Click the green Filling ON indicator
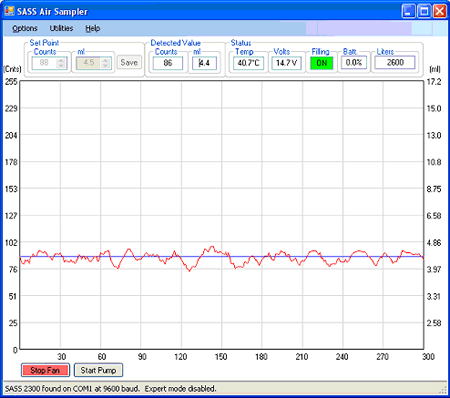This screenshot has width=450, height=398. (x=322, y=63)
